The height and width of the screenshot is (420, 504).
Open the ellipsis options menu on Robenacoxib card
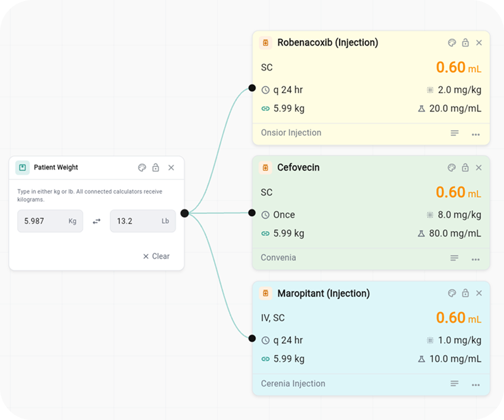point(475,134)
